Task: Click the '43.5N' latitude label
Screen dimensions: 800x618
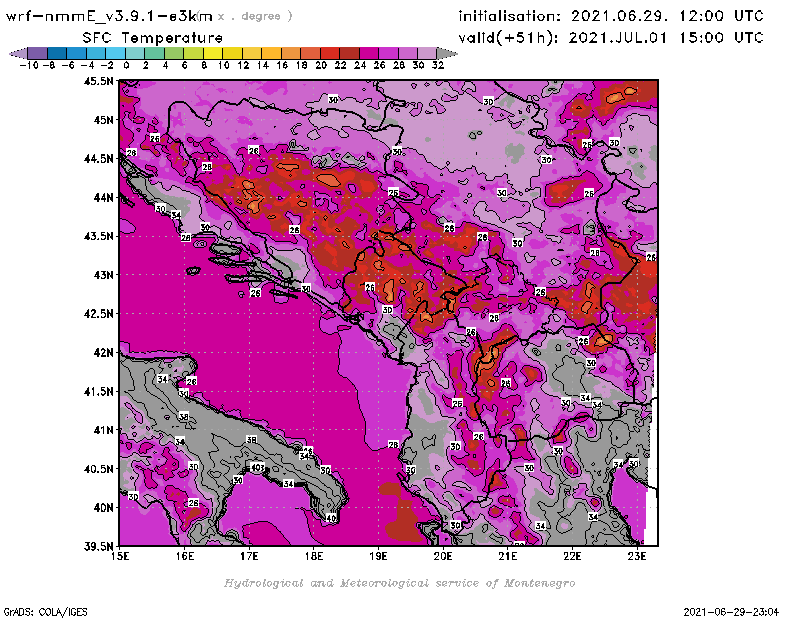Action: (98, 236)
